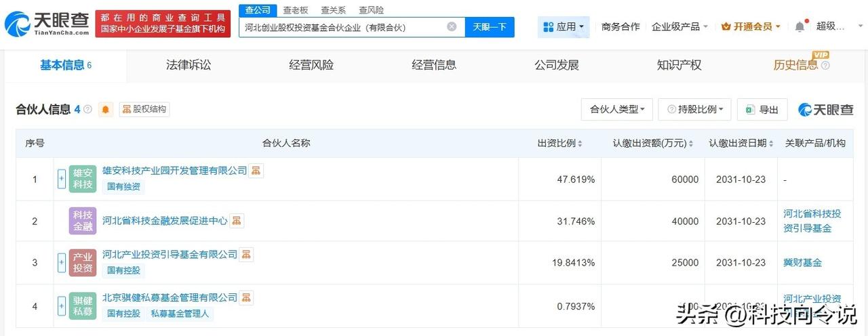The width and height of the screenshot is (868, 336).
Task: Click the 私募基金管理人 tag
Action: click(181, 314)
